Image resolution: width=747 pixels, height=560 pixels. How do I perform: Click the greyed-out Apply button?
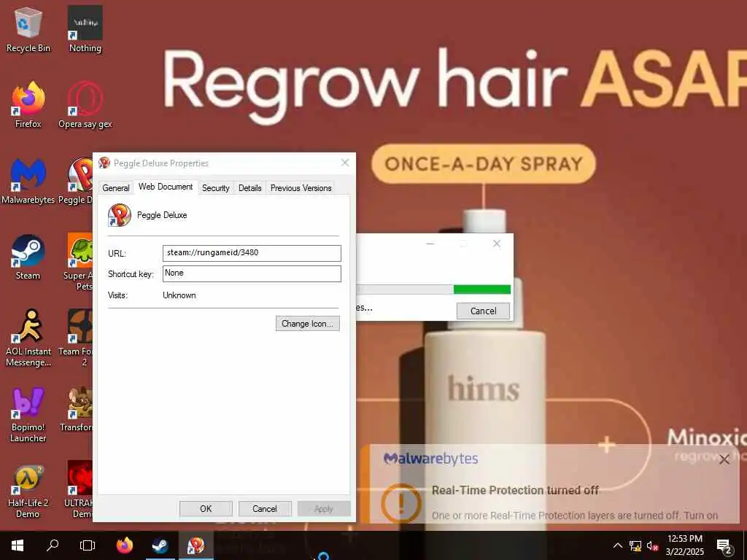323,508
